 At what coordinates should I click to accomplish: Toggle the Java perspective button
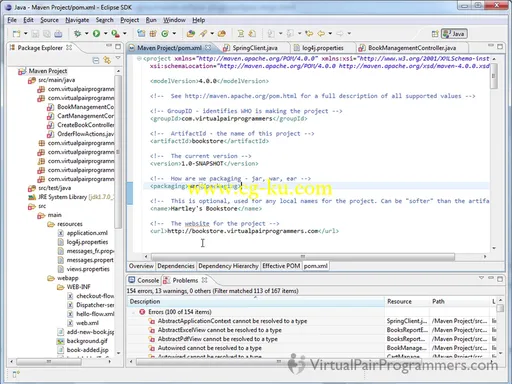pyautogui.click(x=454, y=34)
